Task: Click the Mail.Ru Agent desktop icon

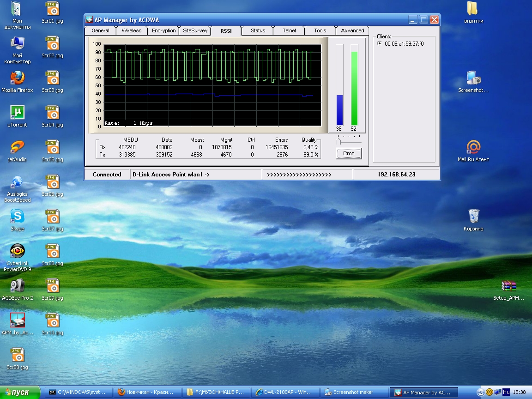Action: [x=473, y=147]
